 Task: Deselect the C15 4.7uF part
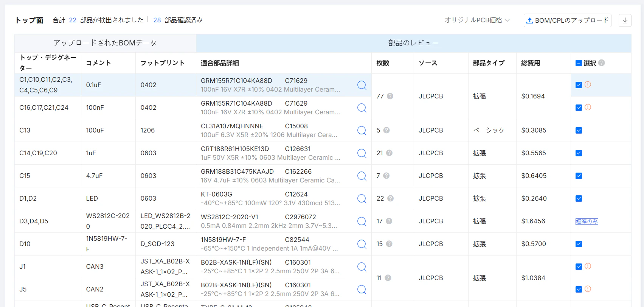(x=579, y=176)
